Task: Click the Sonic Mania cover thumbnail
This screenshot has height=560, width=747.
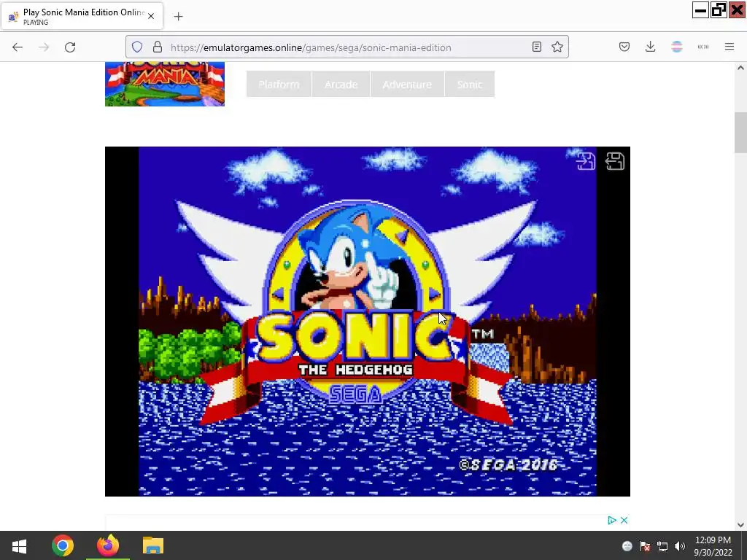Action: 165,84
